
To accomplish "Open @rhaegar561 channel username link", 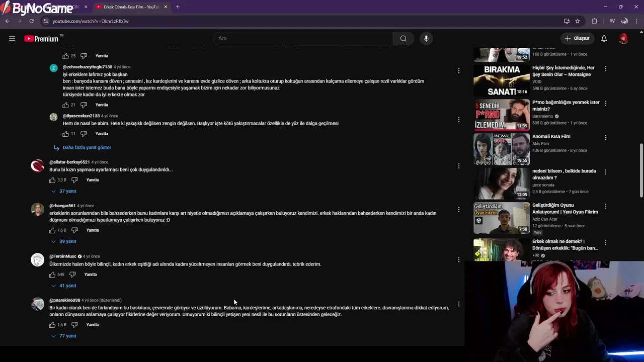I will click(62, 206).
